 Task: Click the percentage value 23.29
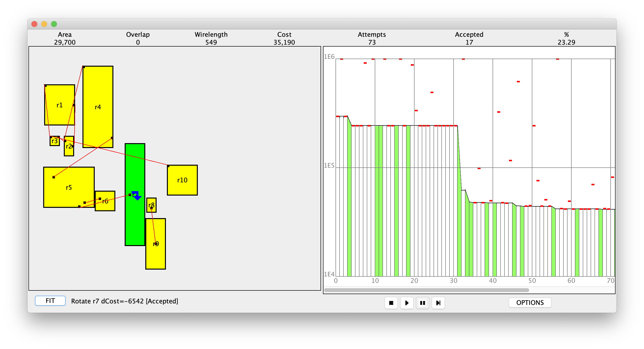coord(566,42)
